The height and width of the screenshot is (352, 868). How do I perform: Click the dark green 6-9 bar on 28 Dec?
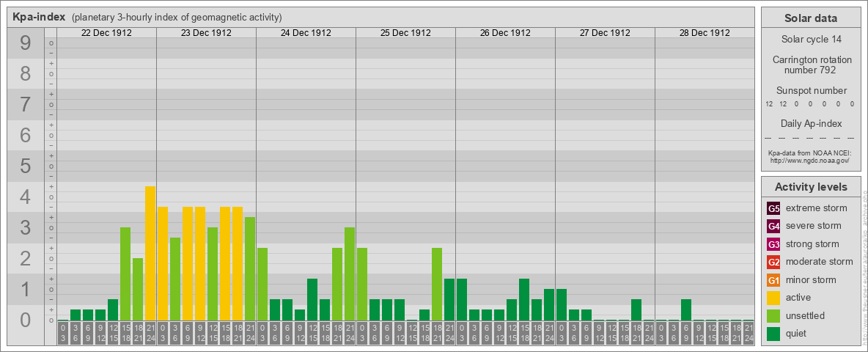click(686, 310)
